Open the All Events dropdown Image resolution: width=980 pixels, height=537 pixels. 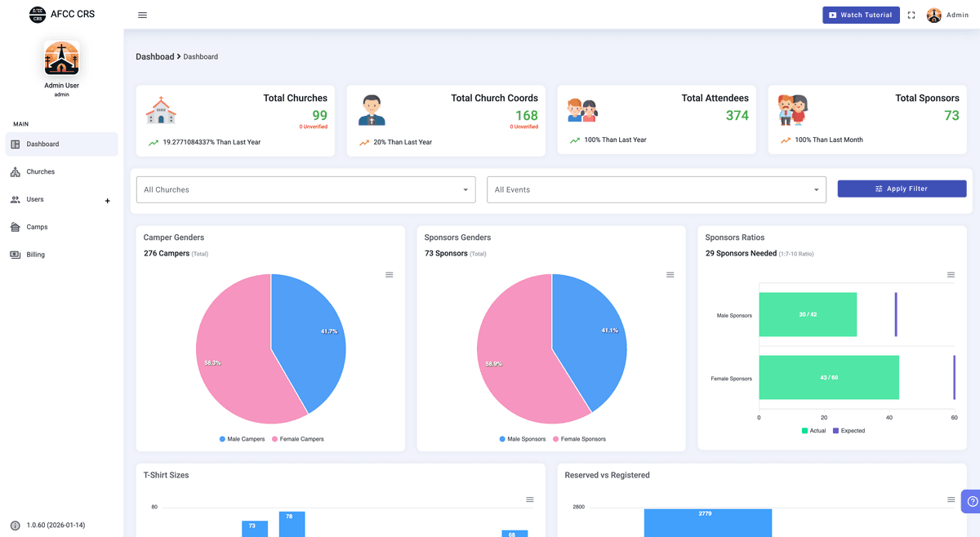tap(657, 189)
